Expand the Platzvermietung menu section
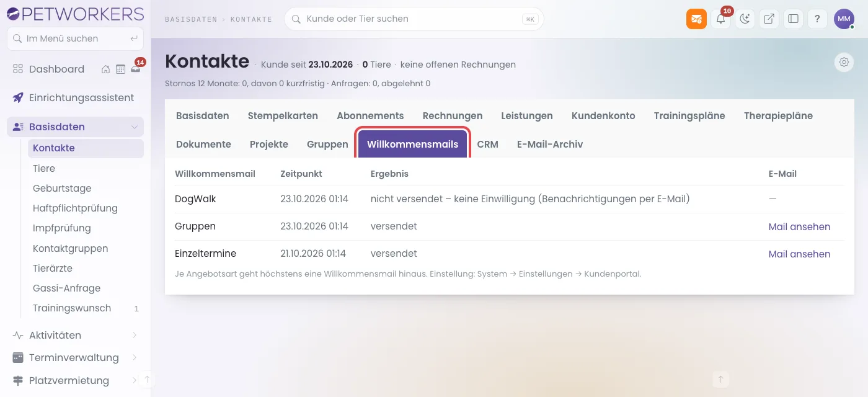The height and width of the screenshot is (397, 868). click(x=75, y=380)
